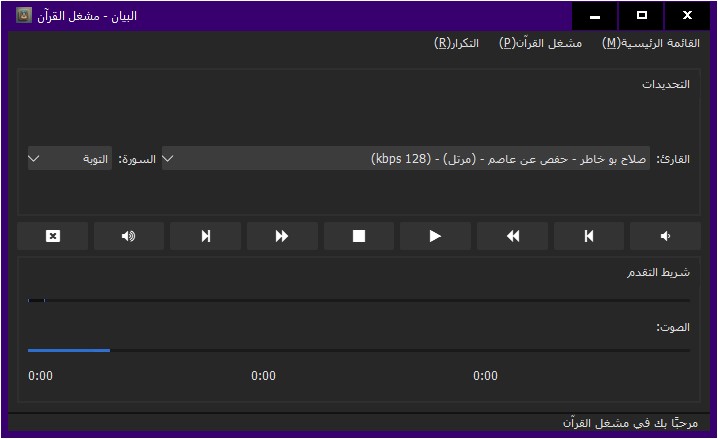This screenshot has width=718, height=439.
Task: Click the التحديدات group label
Action: pyautogui.click(x=666, y=84)
